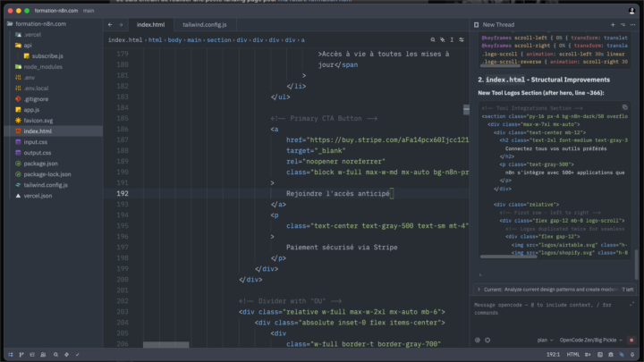Navigate back with the left arrow
Viewport: 644px width, 362px height.
coord(109,25)
